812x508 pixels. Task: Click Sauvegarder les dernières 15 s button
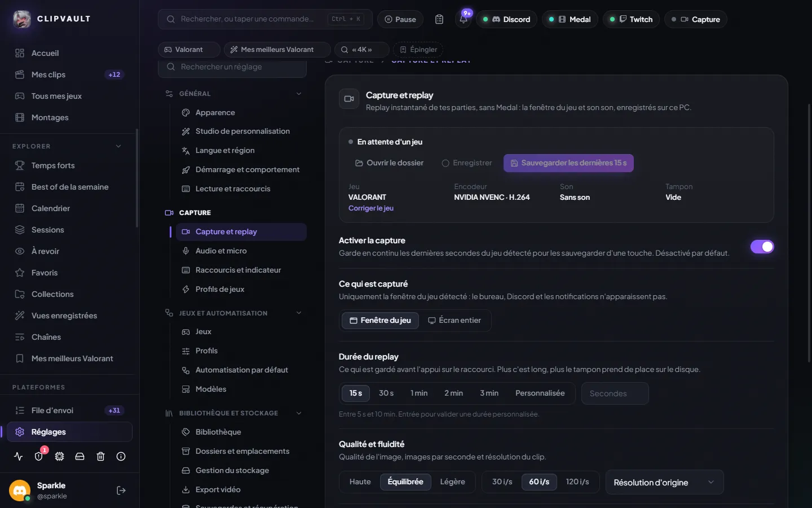[568, 163]
